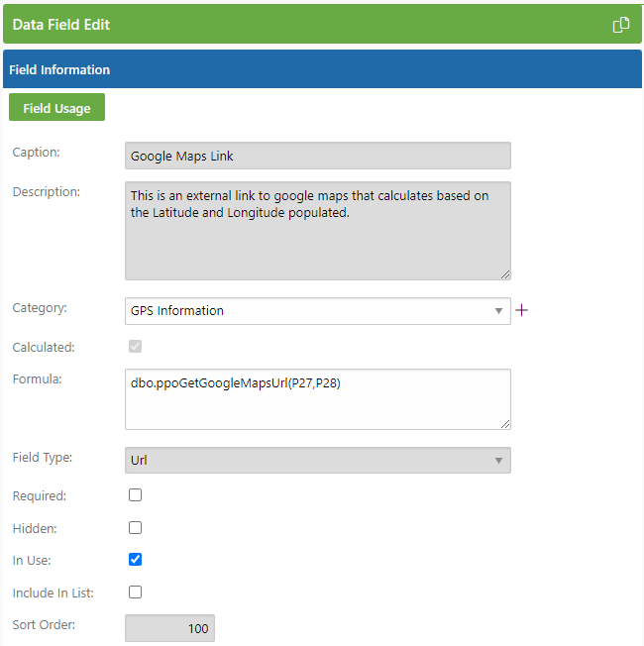Open the Url field type selector

(x=318, y=460)
